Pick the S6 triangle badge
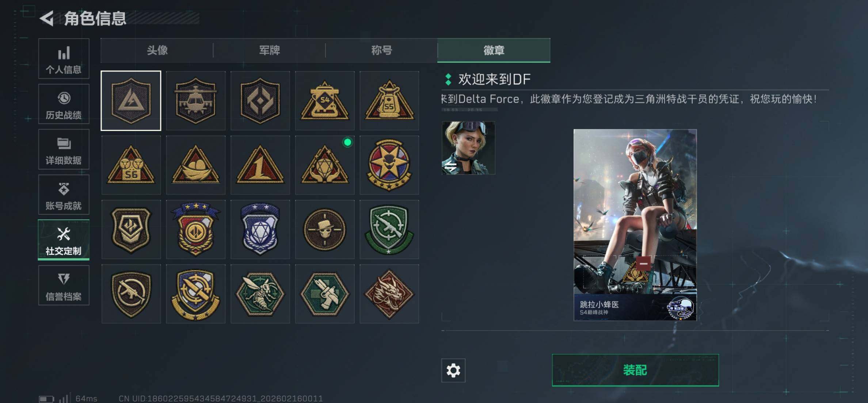 coord(131,165)
